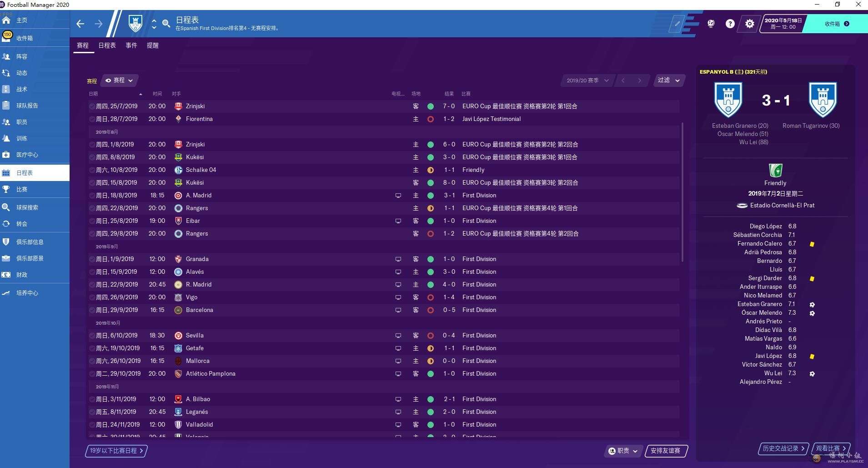Screen dimensions: 868x468
Task: Click Óscar Melendo in the player ratings list
Action: coord(762,313)
